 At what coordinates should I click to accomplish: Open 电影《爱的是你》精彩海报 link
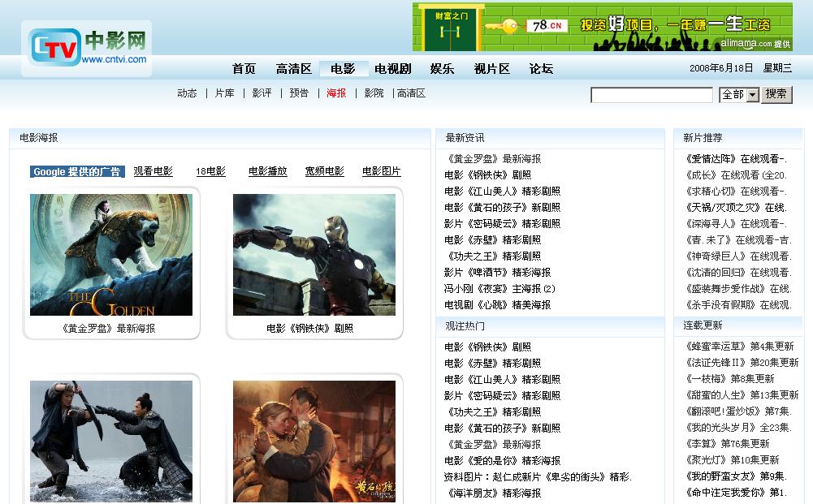[x=502, y=460]
